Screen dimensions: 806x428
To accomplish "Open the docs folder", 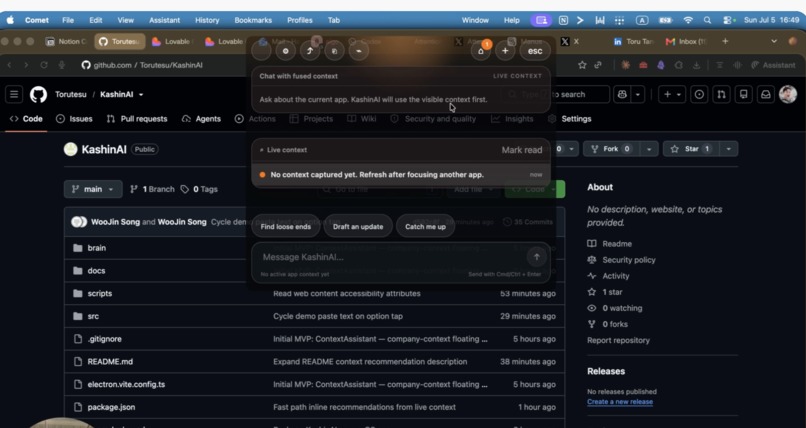I will (x=96, y=270).
